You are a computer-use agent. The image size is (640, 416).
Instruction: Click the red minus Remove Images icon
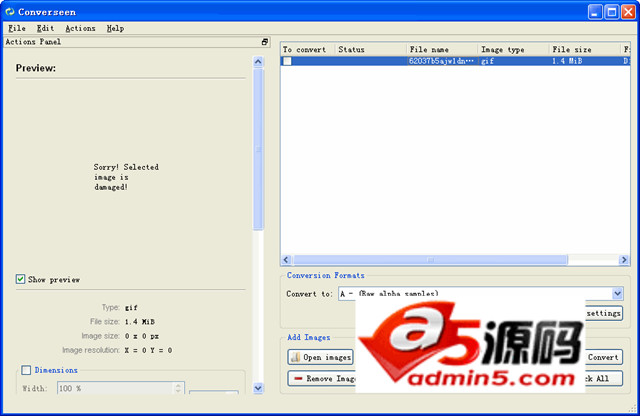pyautogui.click(x=296, y=379)
